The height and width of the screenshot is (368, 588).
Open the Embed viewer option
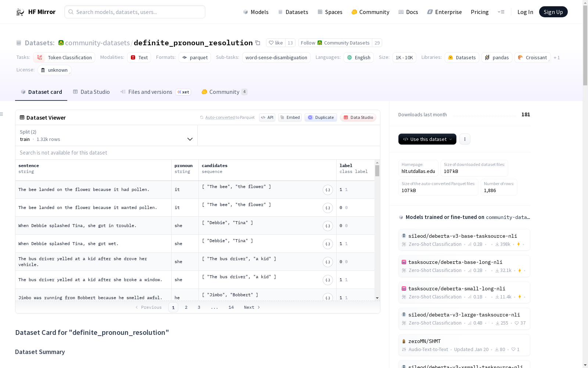(x=290, y=118)
